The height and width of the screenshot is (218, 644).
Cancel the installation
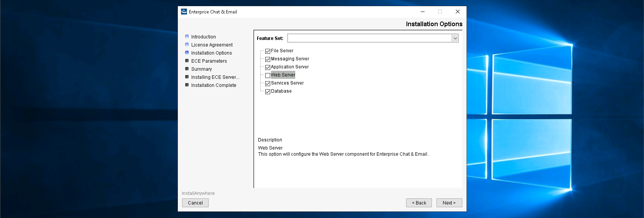click(x=195, y=203)
